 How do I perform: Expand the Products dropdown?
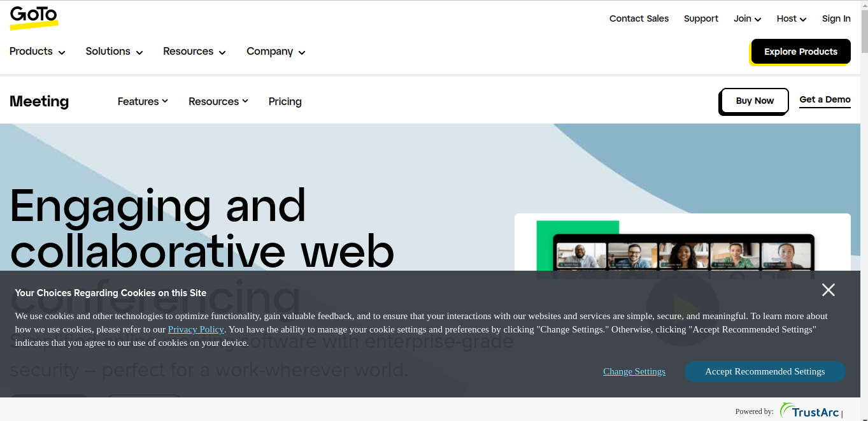[x=38, y=52]
